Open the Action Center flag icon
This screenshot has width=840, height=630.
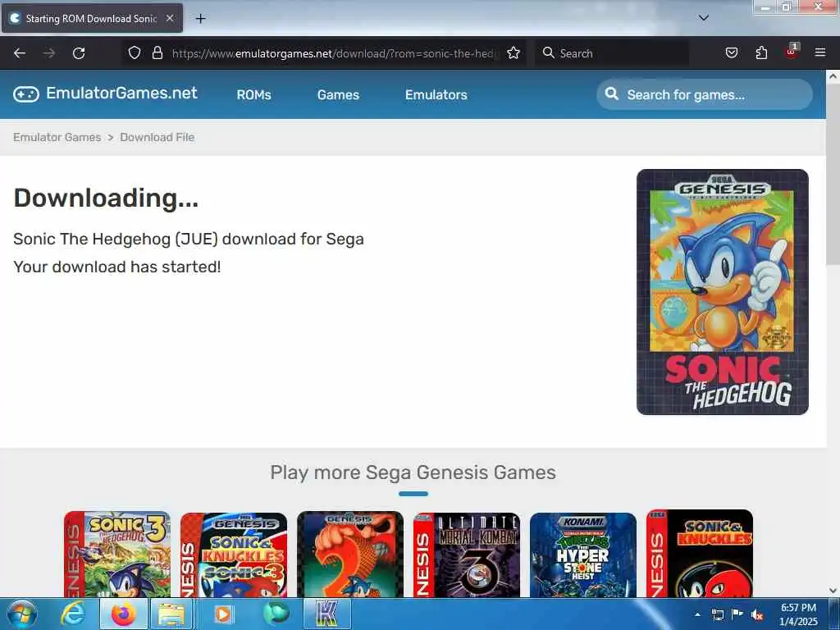pos(737,614)
